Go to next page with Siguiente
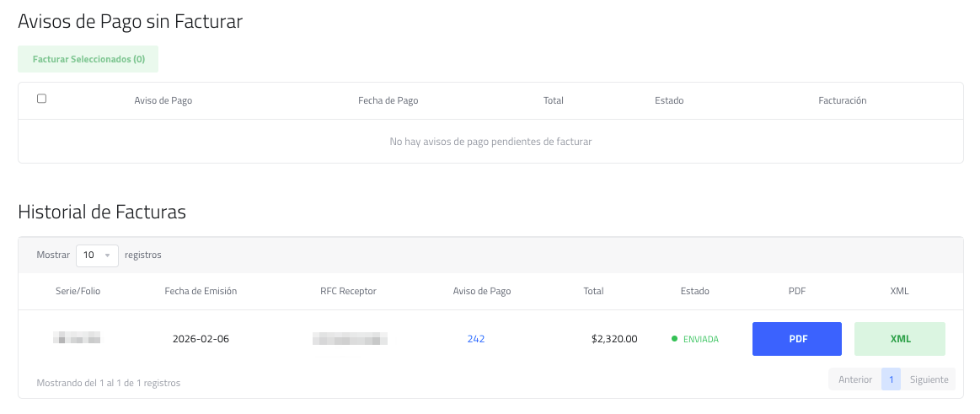 [929, 379]
